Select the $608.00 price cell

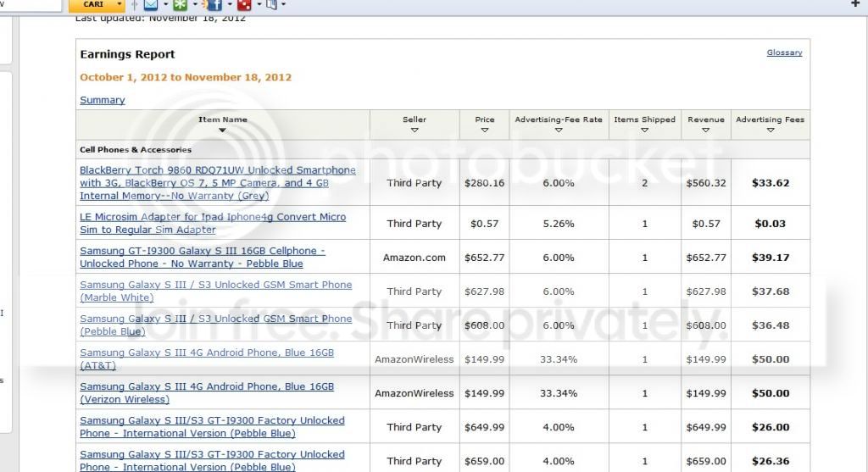coord(484,325)
